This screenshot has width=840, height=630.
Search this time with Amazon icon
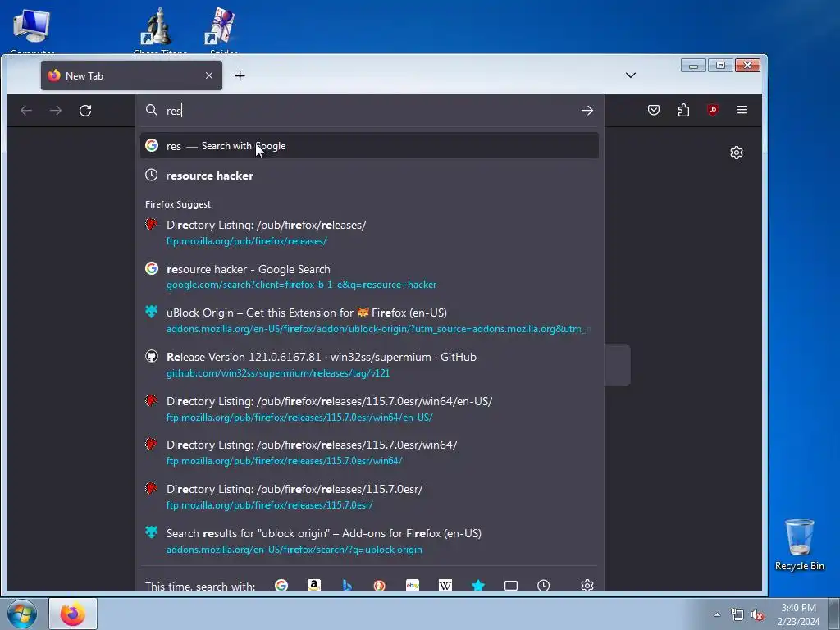tap(314, 586)
